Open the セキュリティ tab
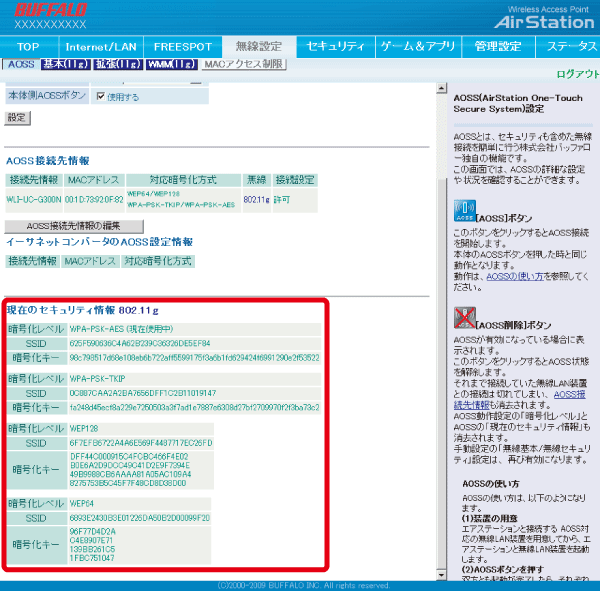600x591 pixels. [336, 47]
